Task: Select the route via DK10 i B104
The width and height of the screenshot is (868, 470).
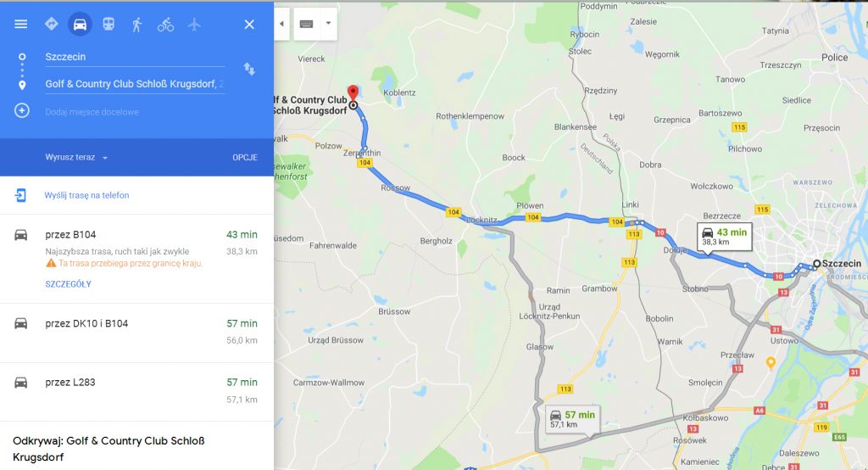Action: point(136,333)
